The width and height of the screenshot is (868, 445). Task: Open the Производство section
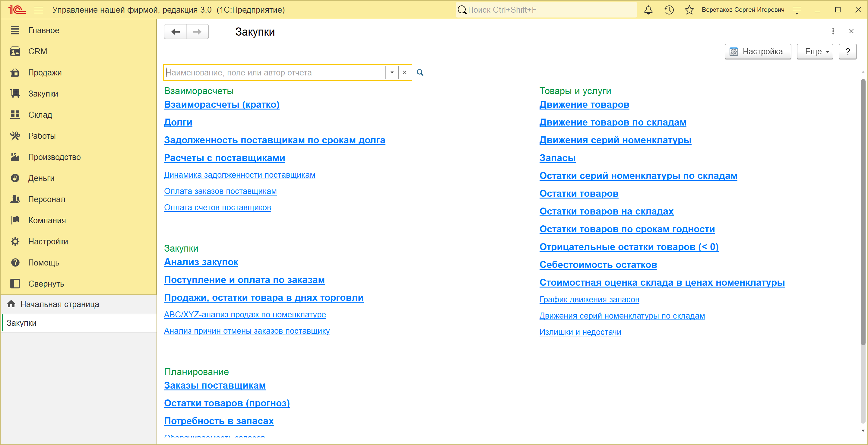click(x=55, y=157)
